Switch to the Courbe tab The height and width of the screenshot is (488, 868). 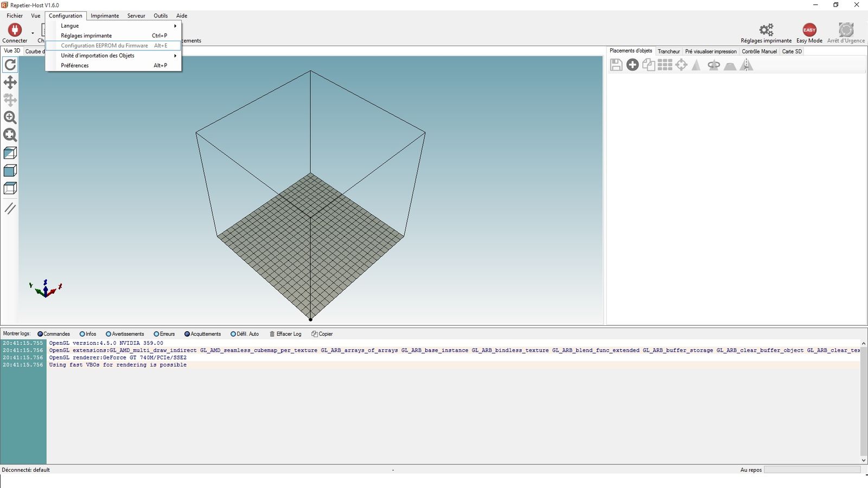tap(34, 52)
